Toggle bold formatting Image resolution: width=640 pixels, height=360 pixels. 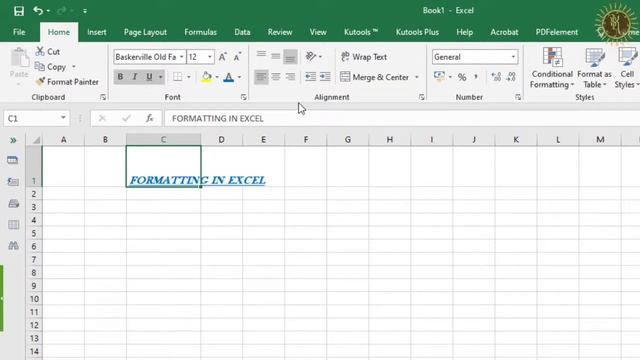click(120, 77)
